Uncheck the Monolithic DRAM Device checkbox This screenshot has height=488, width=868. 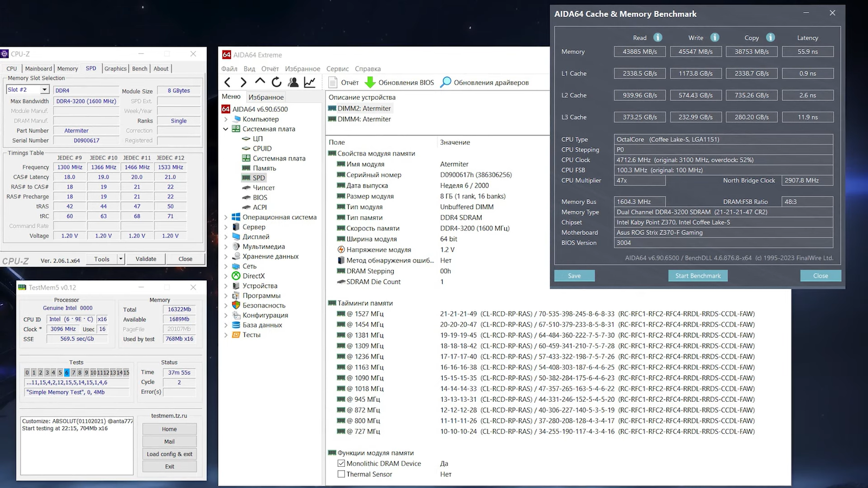click(x=341, y=464)
